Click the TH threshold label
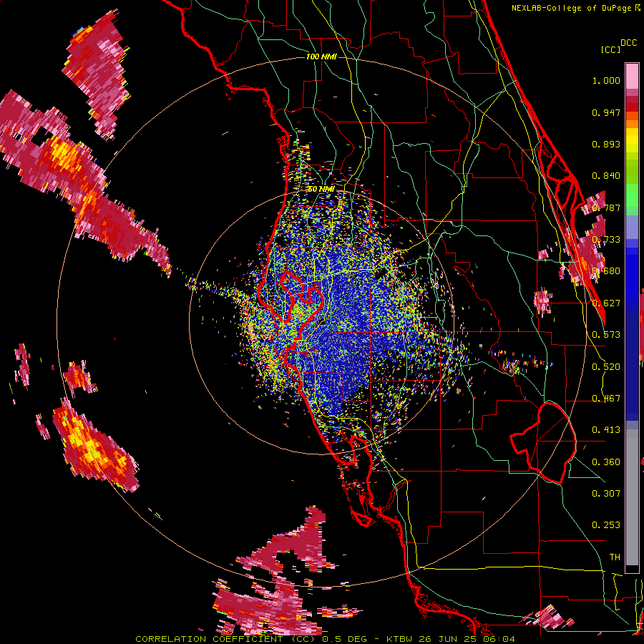The height and width of the screenshot is (644, 644). tap(615, 557)
